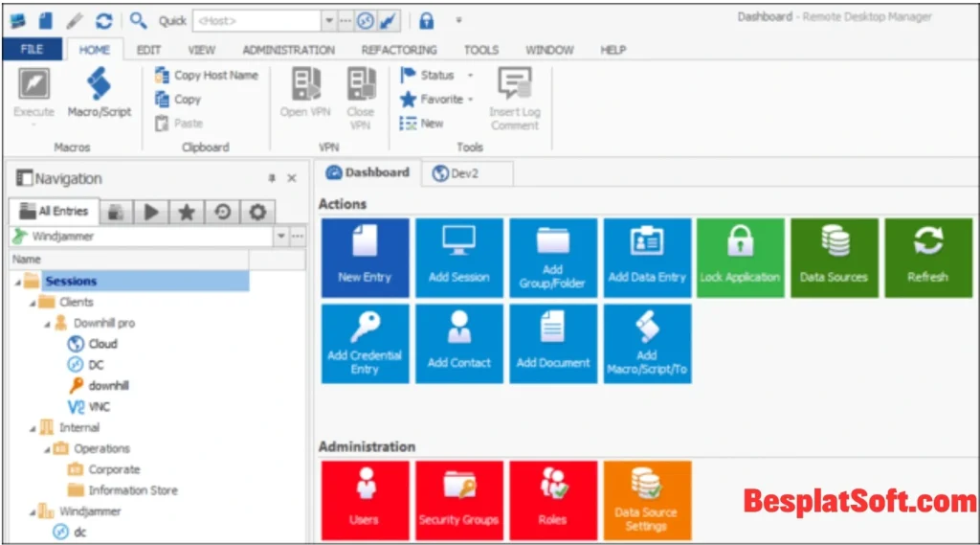Open the Users administration tile
Viewport: 980px width, 545px height.
tap(365, 501)
